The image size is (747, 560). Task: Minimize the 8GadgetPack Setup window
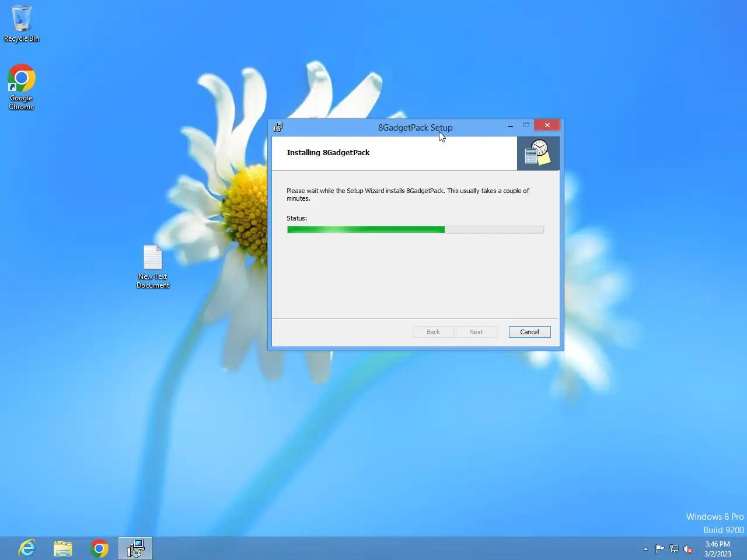pyautogui.click(x=511, y=125)
